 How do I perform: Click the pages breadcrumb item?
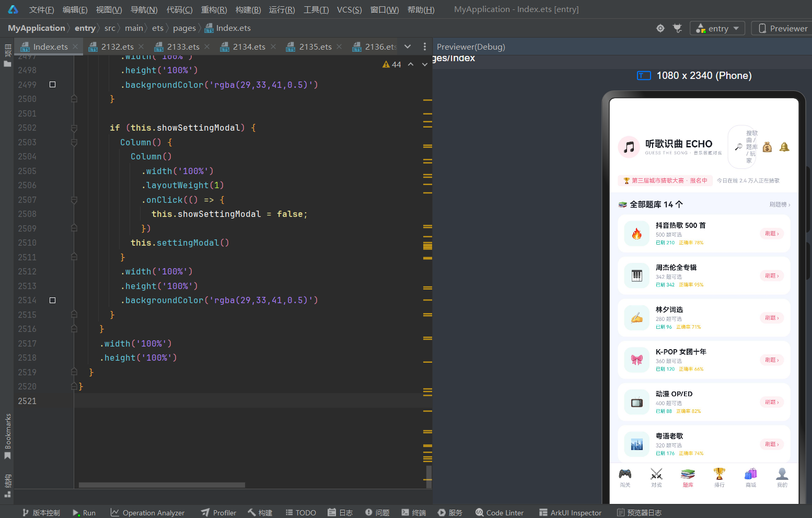(x=184, y=28)
